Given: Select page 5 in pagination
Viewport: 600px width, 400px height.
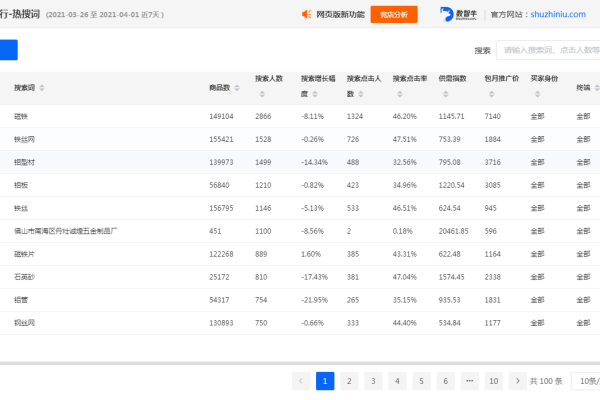Looking at the screenshot, I should pos(421,381).
